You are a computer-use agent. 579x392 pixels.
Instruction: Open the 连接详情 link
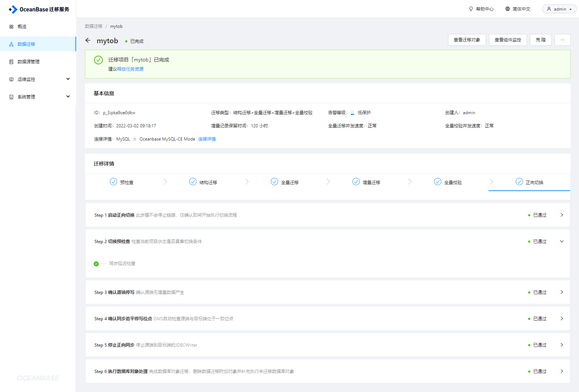[207, 139]
